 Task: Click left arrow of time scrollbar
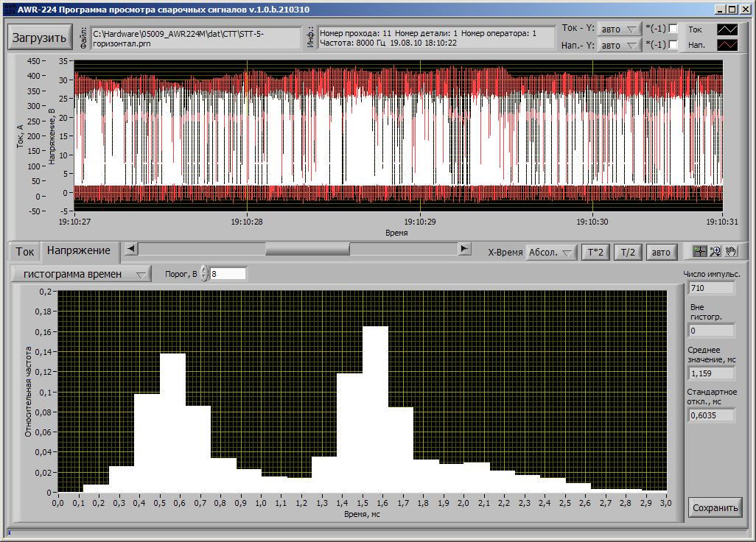[131, 249]
